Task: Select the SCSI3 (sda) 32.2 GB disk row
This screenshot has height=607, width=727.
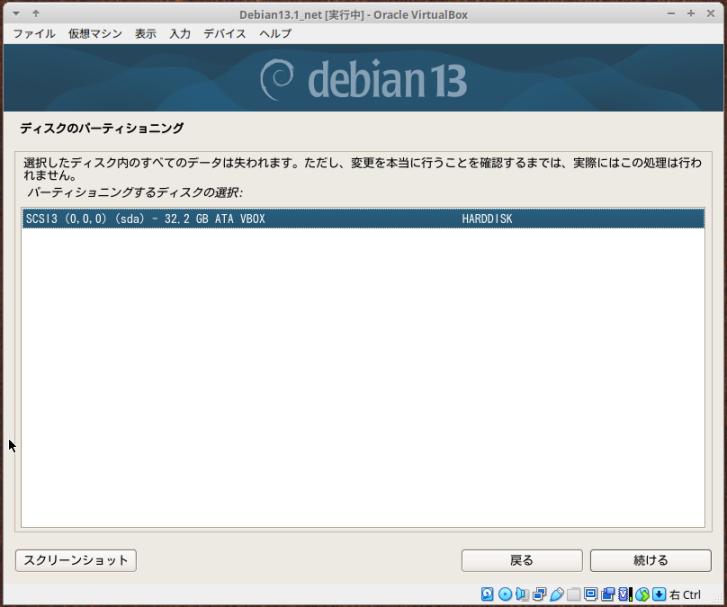Action: pyautogui.click(x=363, y=218)
